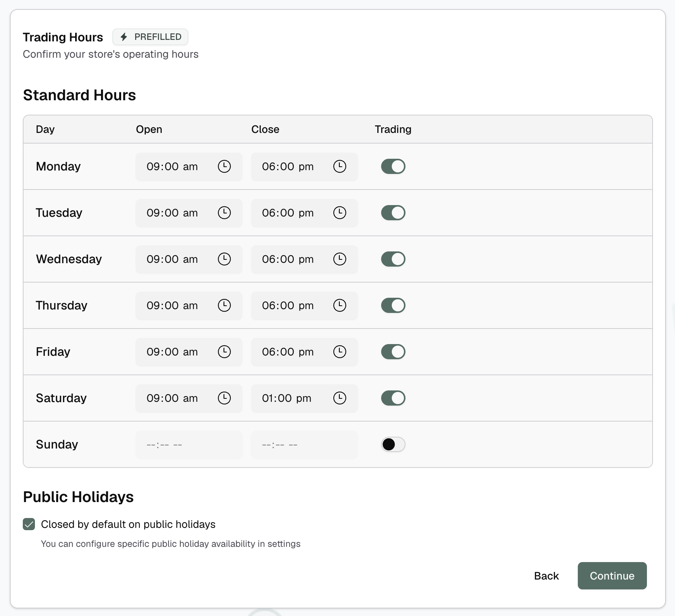Open the clock picker for Monday close time

[340, 166]
